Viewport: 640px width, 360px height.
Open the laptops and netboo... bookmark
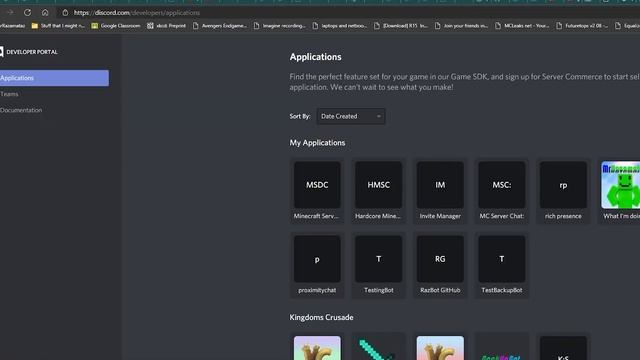[x=340, y=26]
